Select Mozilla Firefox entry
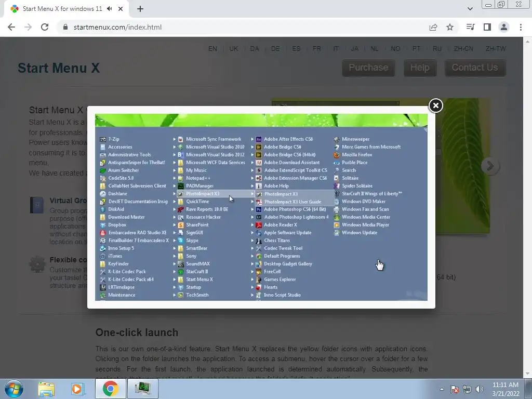Screen dimensions: 532x399 tap(357, 155)
